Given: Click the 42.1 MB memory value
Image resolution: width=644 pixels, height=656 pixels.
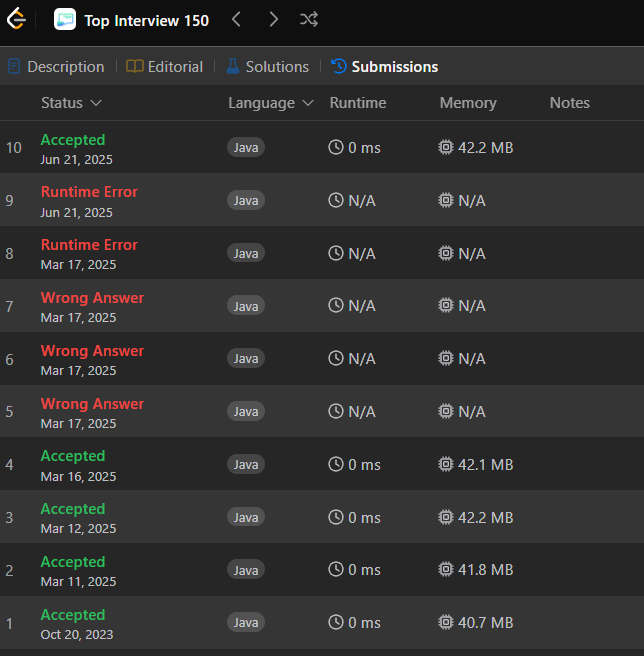Looking at the screenshot, I should click(x=485, y=465).
